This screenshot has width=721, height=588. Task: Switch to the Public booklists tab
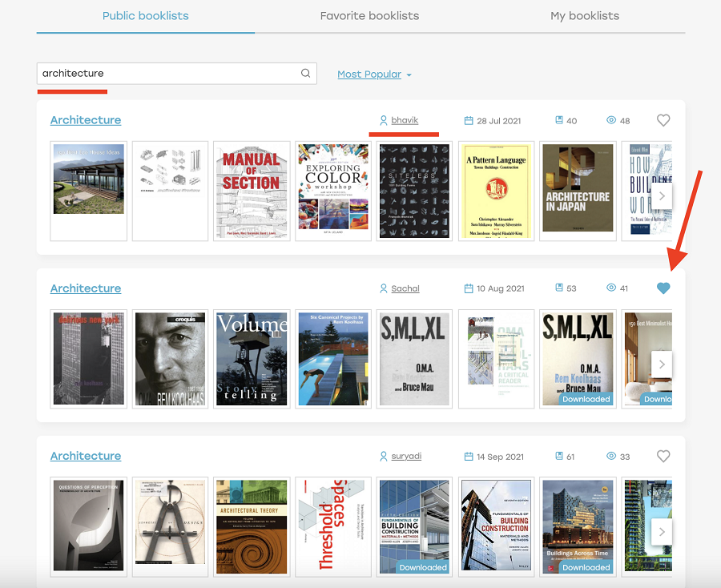pyautogui.click(x=145, y=16)
